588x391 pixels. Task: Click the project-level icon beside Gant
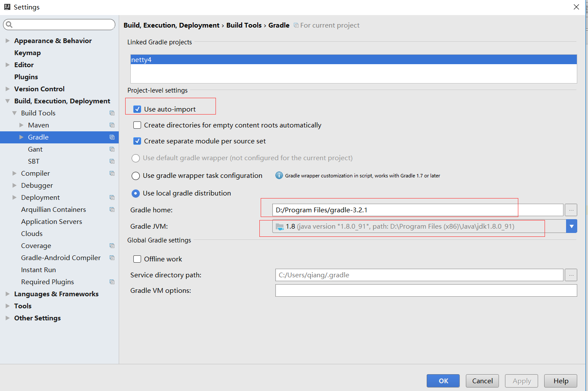click(x=112, y=149)
